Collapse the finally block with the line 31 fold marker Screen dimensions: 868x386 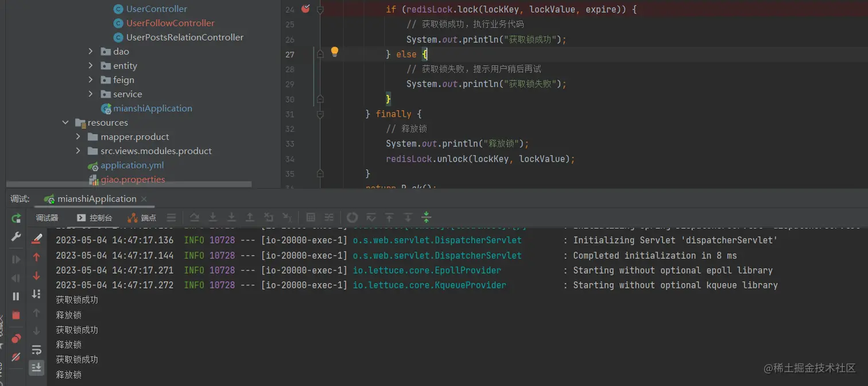(320, 114)
